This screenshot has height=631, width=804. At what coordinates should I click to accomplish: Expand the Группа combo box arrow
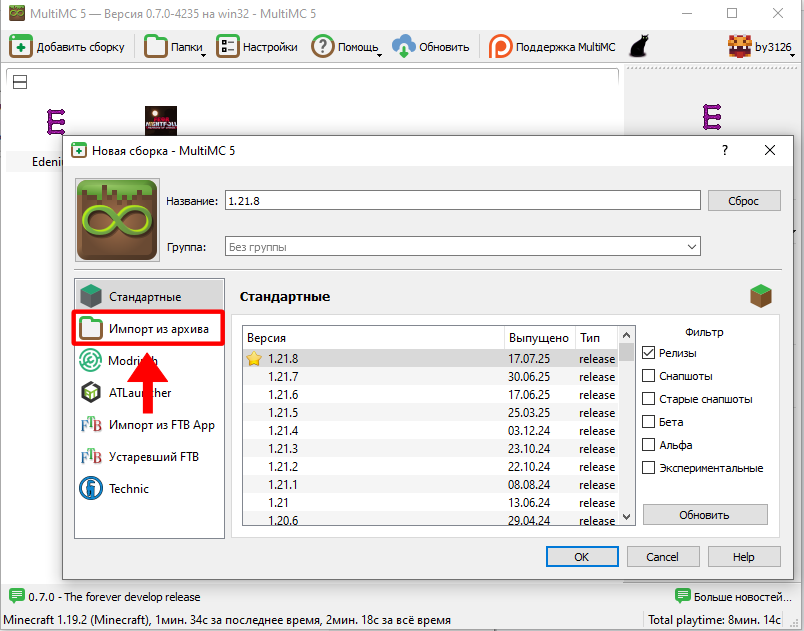[692, 247]
